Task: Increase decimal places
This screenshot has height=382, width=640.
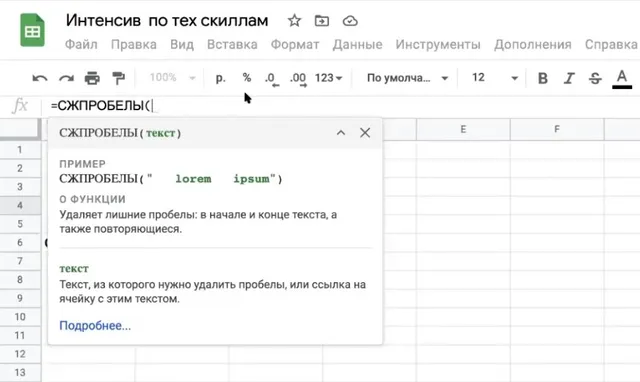Action: tap(298, 79)
